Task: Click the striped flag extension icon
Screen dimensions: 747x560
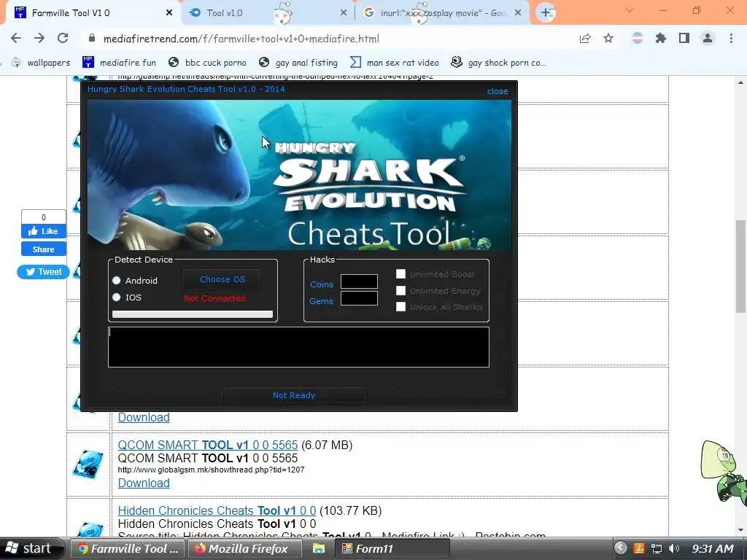Action: coord(637,38)
